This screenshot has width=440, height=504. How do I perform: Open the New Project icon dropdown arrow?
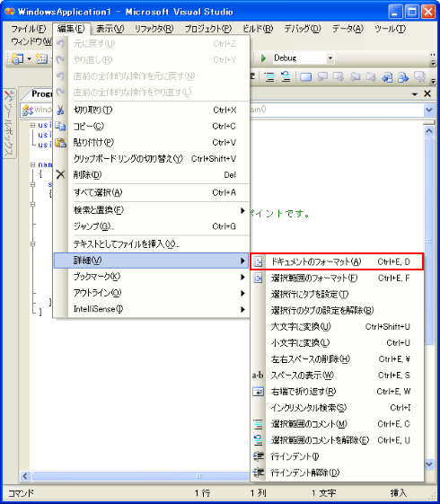(29, 58)
